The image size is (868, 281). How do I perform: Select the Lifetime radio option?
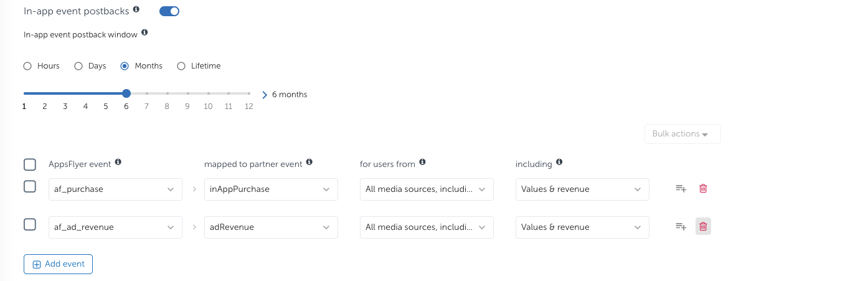[181, 66]
